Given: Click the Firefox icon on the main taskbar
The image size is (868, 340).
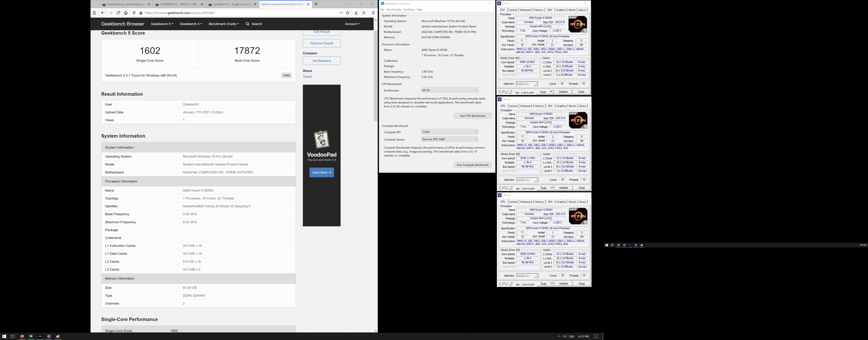Looking at the screenshot, I should [x=22, y=336].
